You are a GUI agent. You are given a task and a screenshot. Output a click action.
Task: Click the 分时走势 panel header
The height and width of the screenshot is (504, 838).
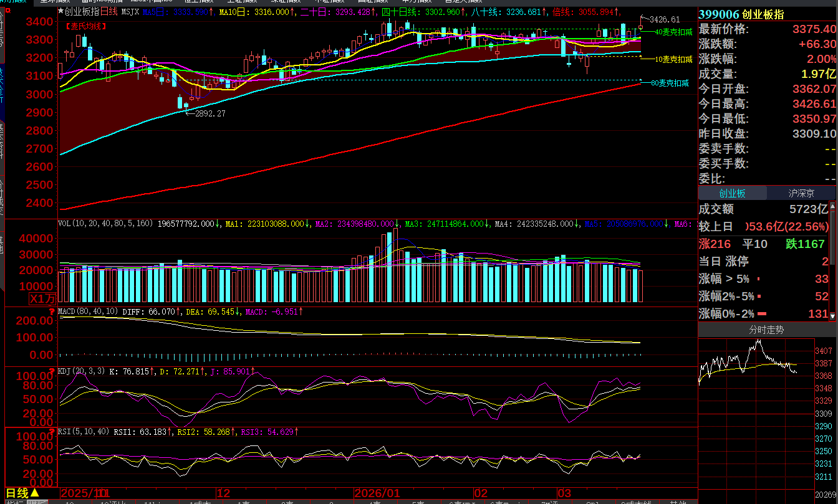(766, 330)
